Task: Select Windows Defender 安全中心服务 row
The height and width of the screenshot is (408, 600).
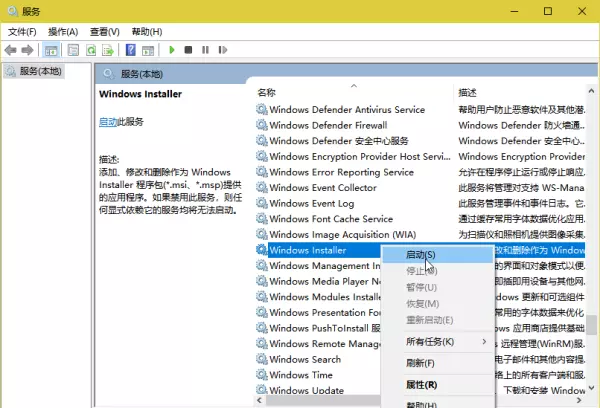Action: (420, 141)
